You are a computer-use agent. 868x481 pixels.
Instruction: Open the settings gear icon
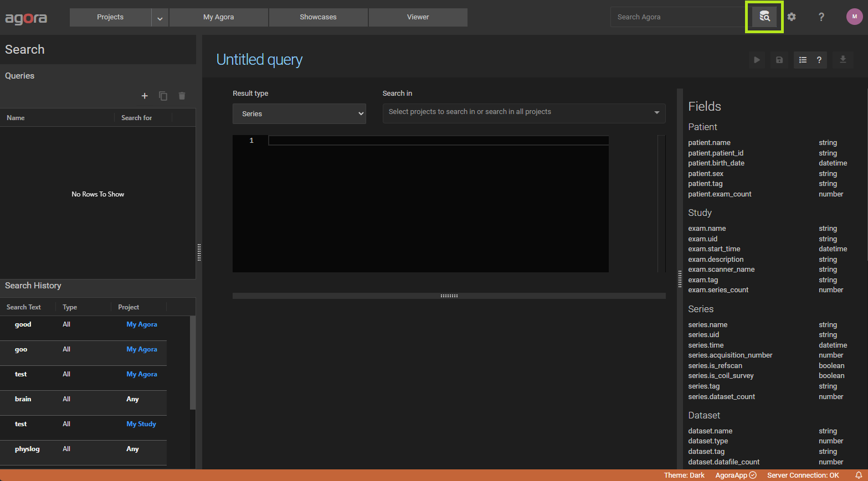[x=792, y=17]
